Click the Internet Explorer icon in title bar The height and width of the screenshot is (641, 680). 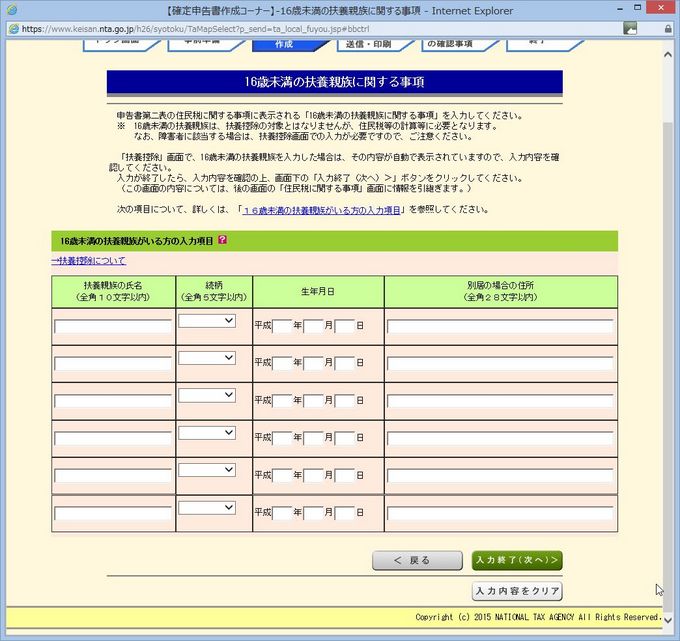coord(10,9)
